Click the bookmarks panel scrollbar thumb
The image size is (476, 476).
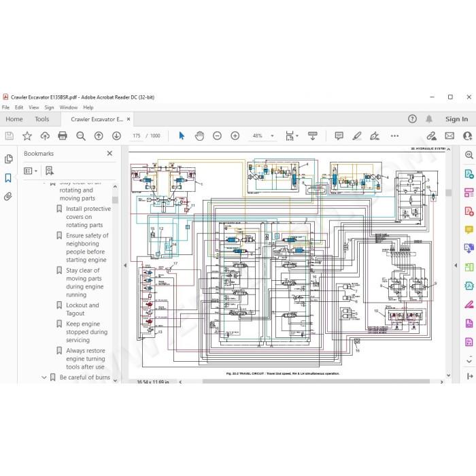(x=115, y=200)
